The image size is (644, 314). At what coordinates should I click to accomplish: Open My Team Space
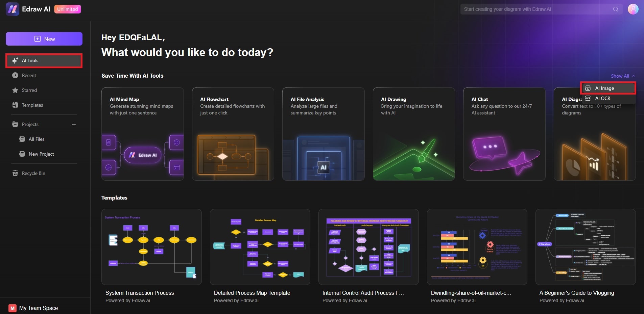click(x=38, y=308)
